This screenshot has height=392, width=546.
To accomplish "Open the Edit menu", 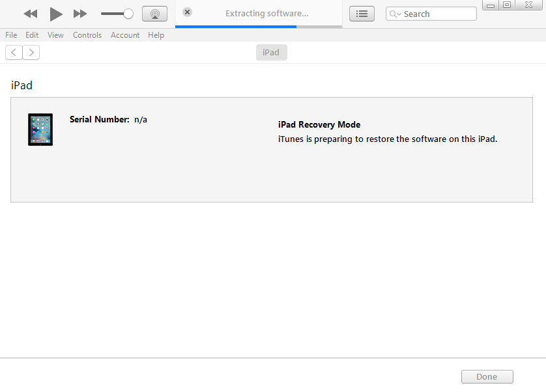I will (x=32, y=35).
